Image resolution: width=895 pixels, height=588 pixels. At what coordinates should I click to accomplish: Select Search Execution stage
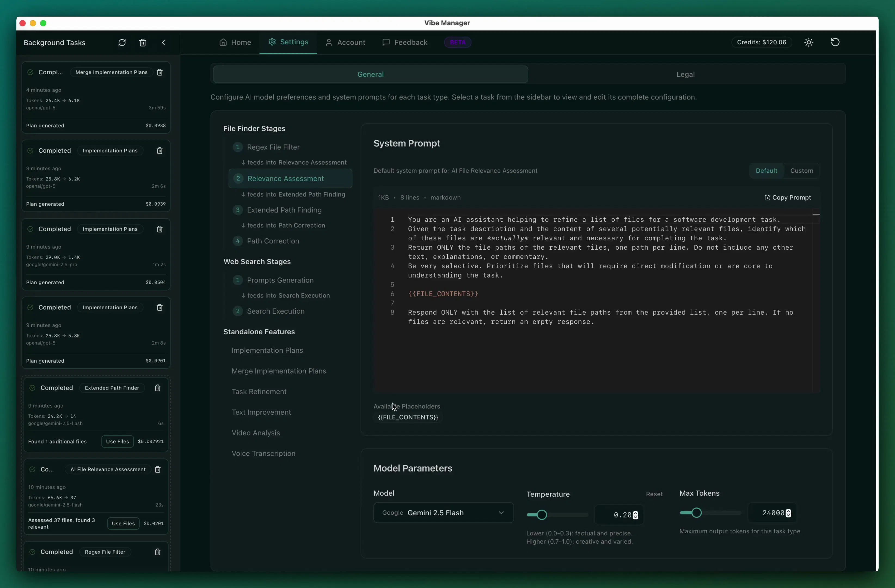tap(290, 311)
